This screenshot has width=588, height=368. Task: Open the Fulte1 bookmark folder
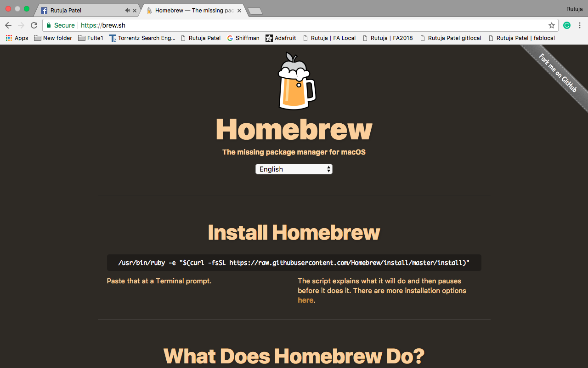pyautogui.click(x=90, y=38)
